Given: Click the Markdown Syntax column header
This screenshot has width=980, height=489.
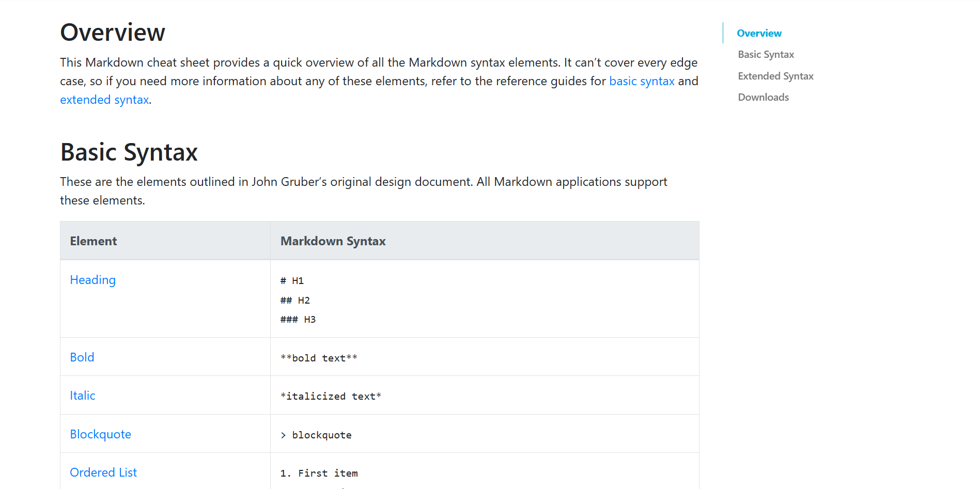Looking at the screenshot, I should [333, 241].
